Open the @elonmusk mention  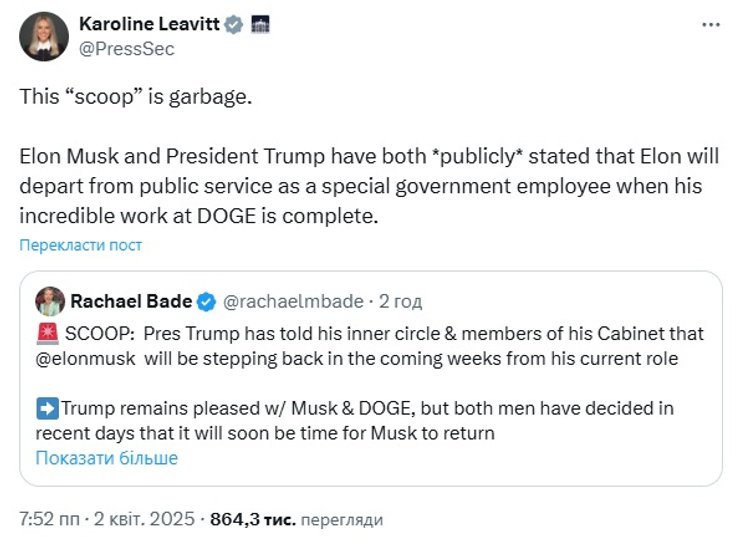click(x=92, y=358)
